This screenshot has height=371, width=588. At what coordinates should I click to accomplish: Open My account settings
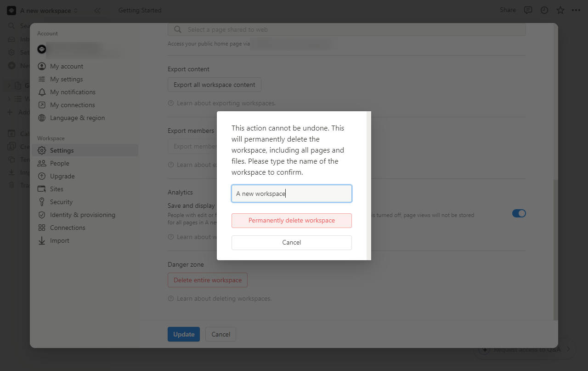pos(85,66)
